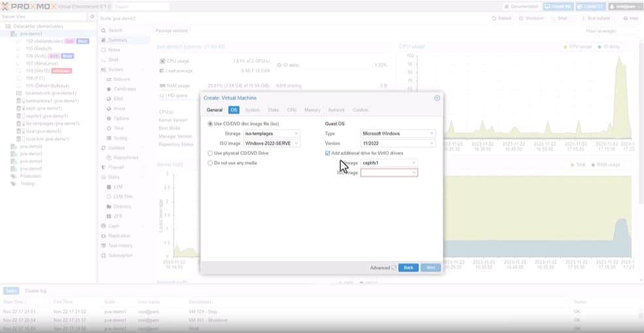Toggle the Advanced checkbox

click(394, 268)
